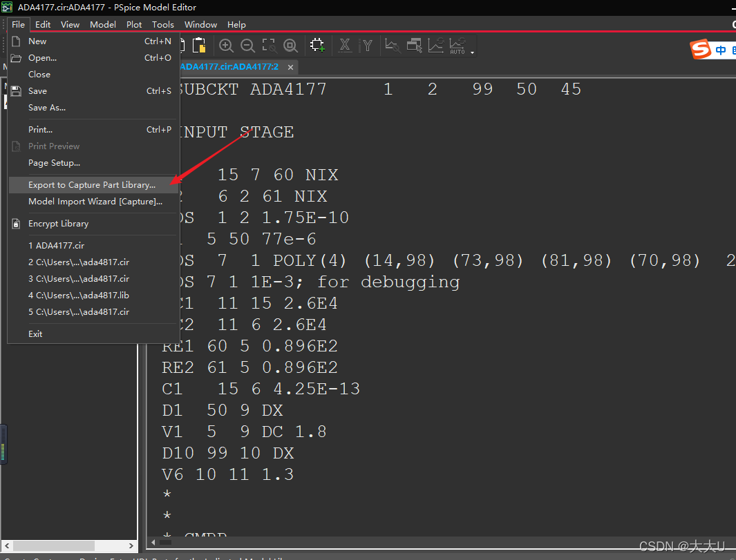Click the Paste toolbar icon

tap(200, 45)
